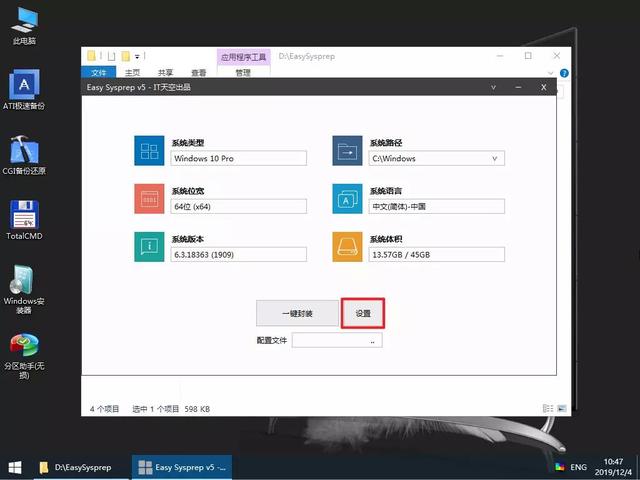Click the 系统路径 folder icon

click(x=347, y=151)
